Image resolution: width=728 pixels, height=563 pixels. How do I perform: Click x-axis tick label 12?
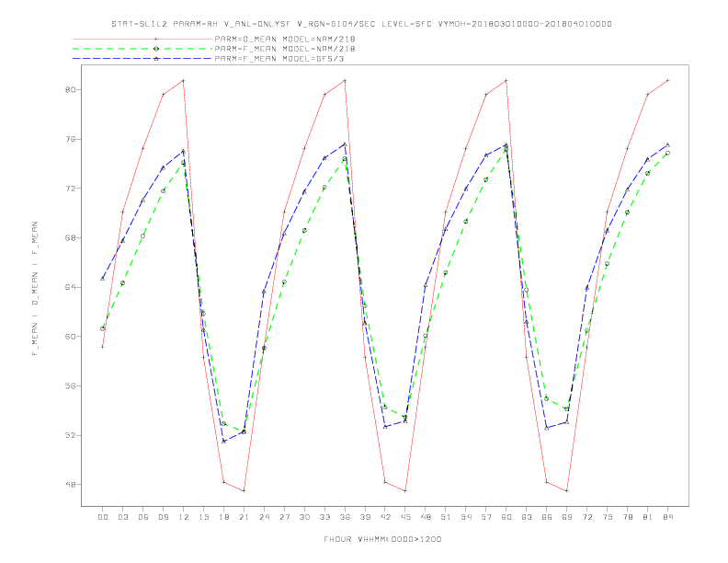pos(184,517)
